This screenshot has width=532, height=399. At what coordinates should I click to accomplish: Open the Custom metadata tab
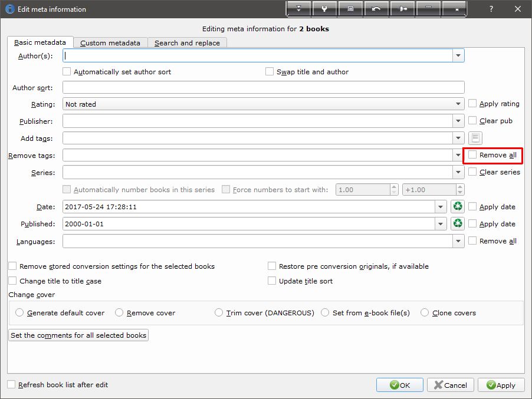click(x=110, y=43)
